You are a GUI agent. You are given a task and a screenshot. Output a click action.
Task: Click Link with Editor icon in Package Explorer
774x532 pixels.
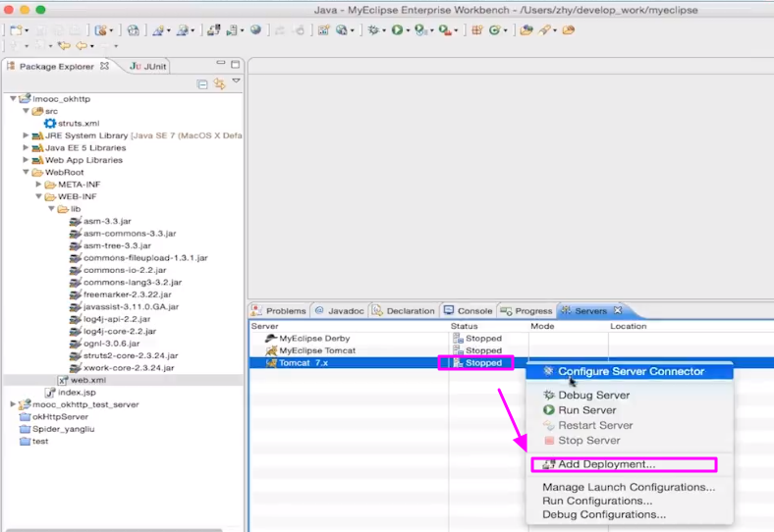[219, 84]
